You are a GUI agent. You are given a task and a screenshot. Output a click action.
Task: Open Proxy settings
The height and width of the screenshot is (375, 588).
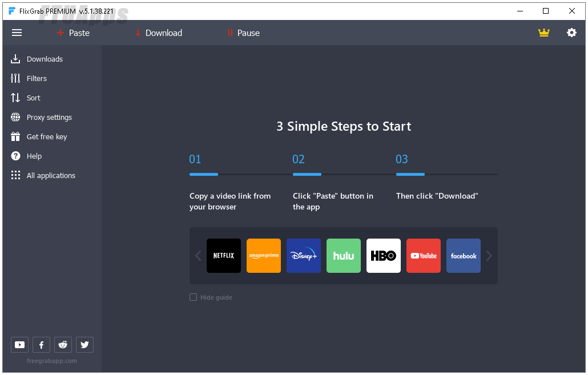click(41, 118)
